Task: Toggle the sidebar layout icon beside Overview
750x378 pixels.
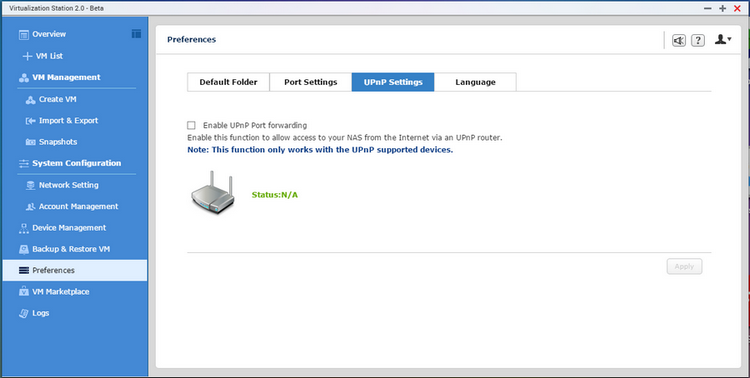Action: click(x=136, y=33)
